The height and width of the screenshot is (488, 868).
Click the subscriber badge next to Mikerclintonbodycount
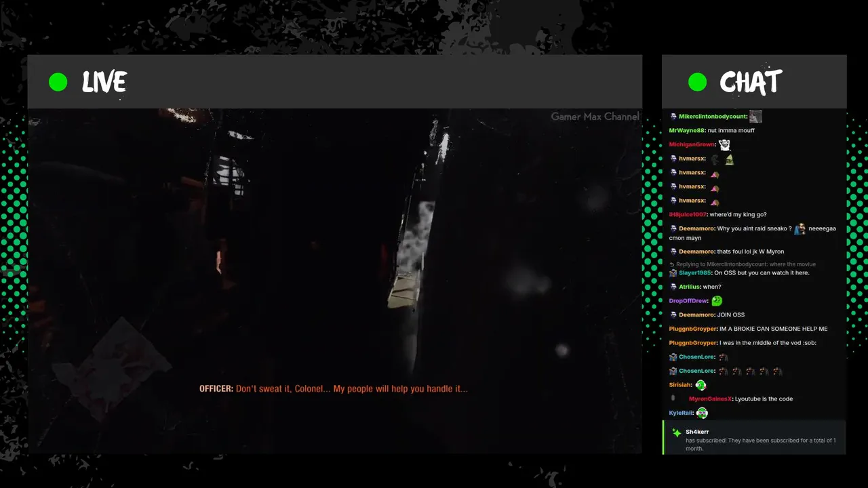[673, 117]
